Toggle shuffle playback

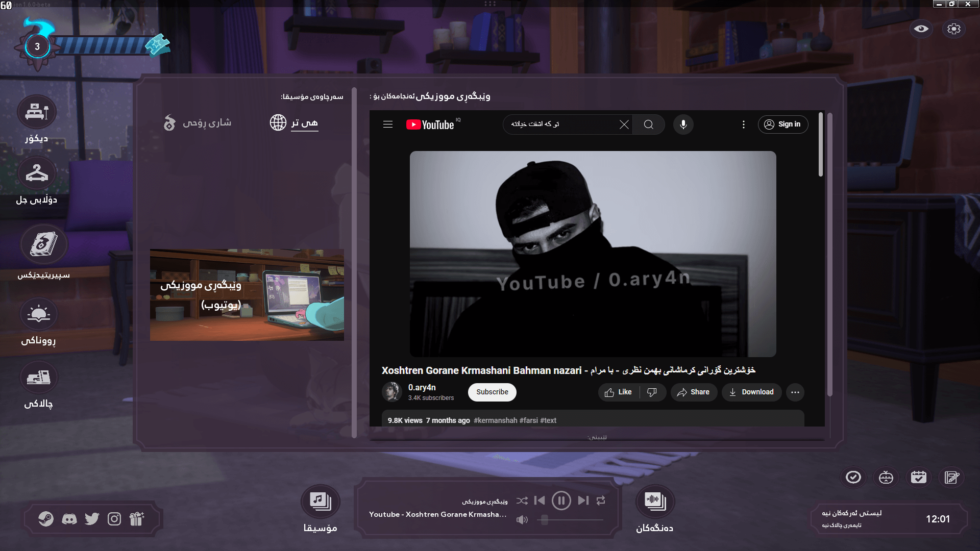522,500
